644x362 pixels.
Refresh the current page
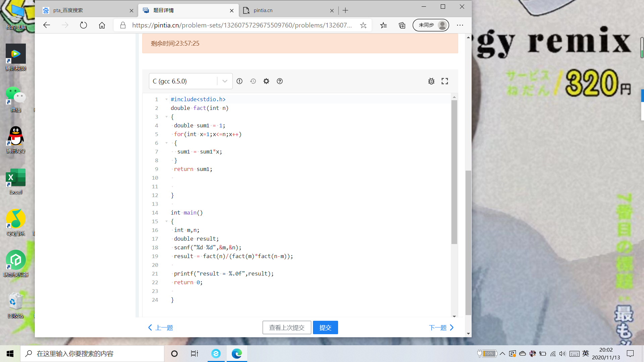[84, 25]
